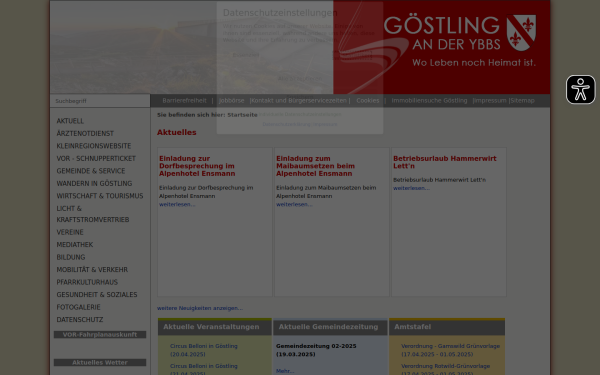Click weitere Neuigkeiten anzeigen link
This screenshot has height=375, width=600.
pos(200,308)
